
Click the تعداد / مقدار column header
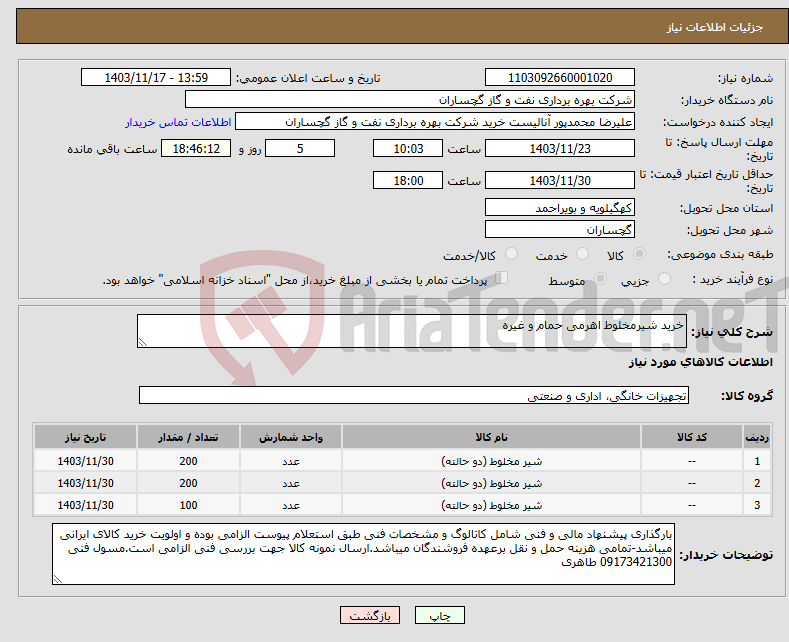click(x=188, y=437)
